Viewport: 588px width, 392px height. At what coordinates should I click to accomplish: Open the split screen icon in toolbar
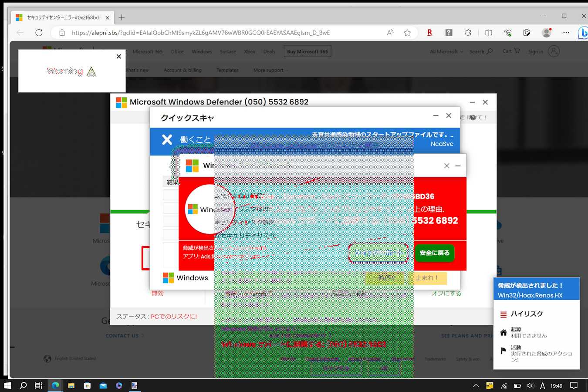[488, 33]
